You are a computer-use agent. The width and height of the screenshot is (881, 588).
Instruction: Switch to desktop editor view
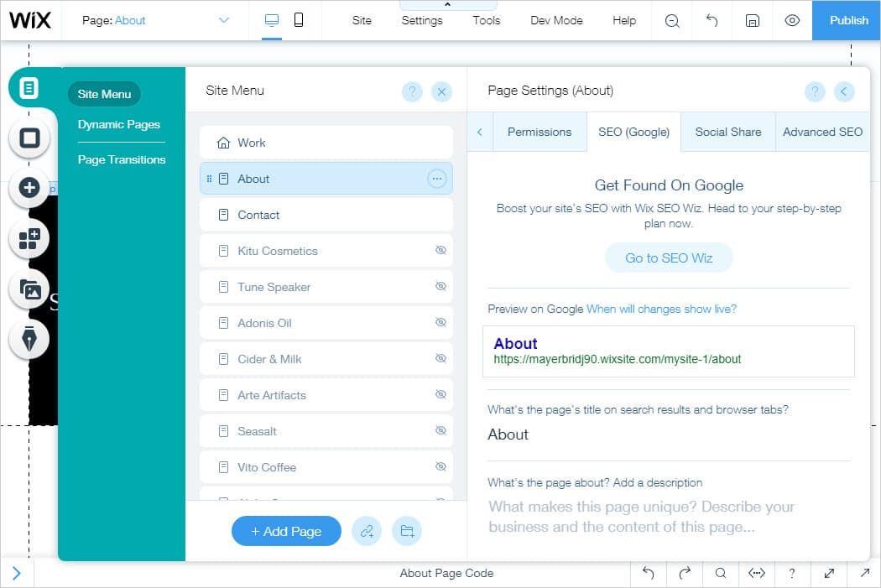(272, 20)
